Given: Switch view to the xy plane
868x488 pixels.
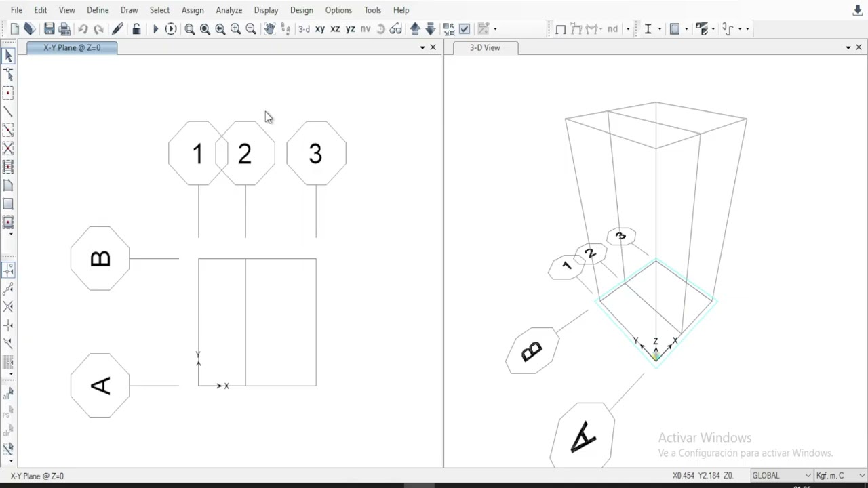Looking at the screenshot, I should (x=319, y=28).
